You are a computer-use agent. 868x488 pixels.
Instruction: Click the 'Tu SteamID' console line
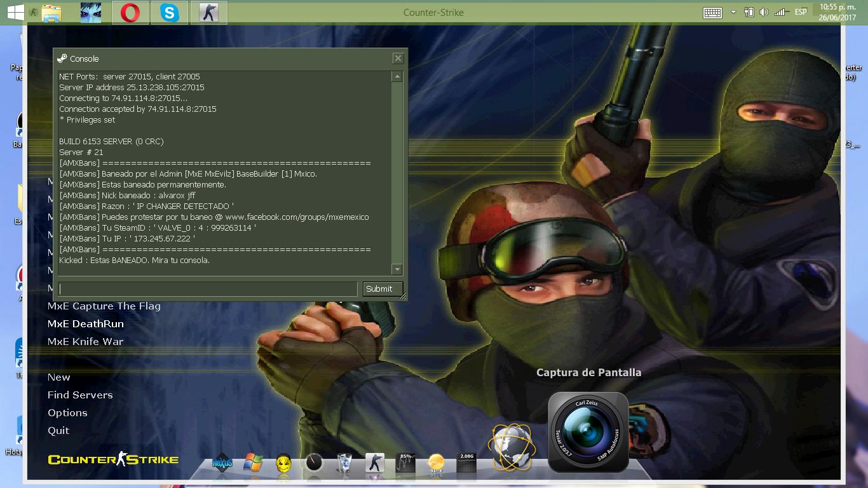tap(158, 228)
